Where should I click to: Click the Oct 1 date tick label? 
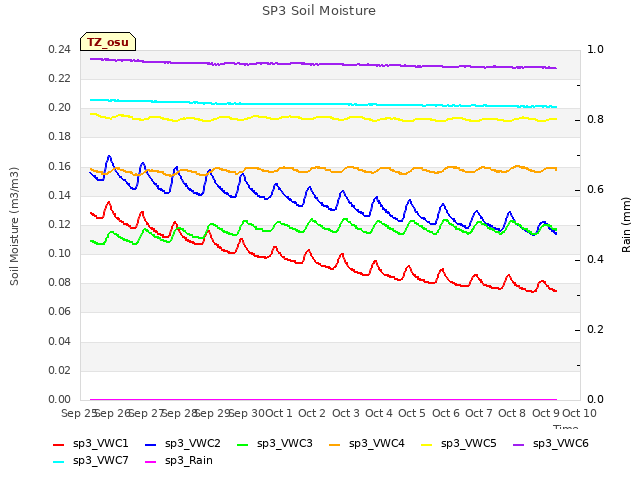pyautogui.click(x=279, y=413)
